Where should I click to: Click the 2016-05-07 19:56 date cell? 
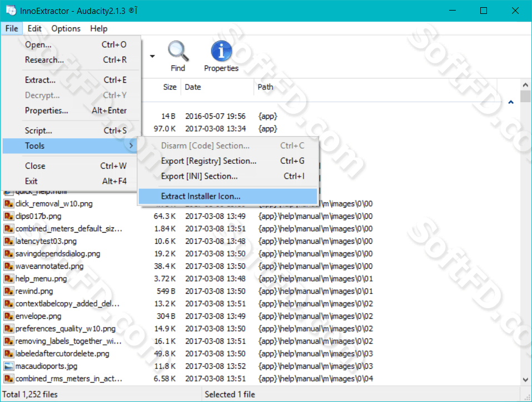pos(215,116)
